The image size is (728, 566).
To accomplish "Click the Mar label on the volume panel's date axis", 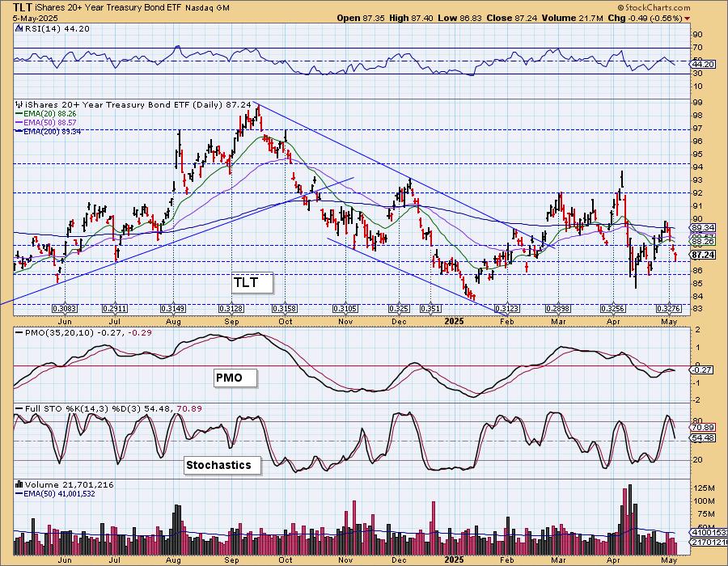I will point(558,560).
